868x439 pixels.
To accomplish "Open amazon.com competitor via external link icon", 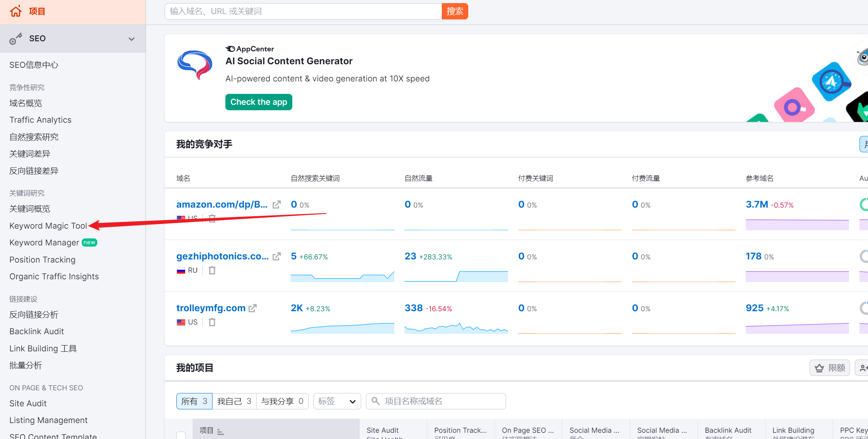I will [x=277, y=204].
